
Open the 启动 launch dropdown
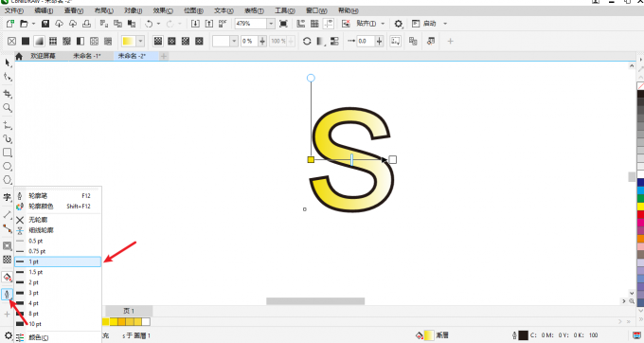click(445, 24)
